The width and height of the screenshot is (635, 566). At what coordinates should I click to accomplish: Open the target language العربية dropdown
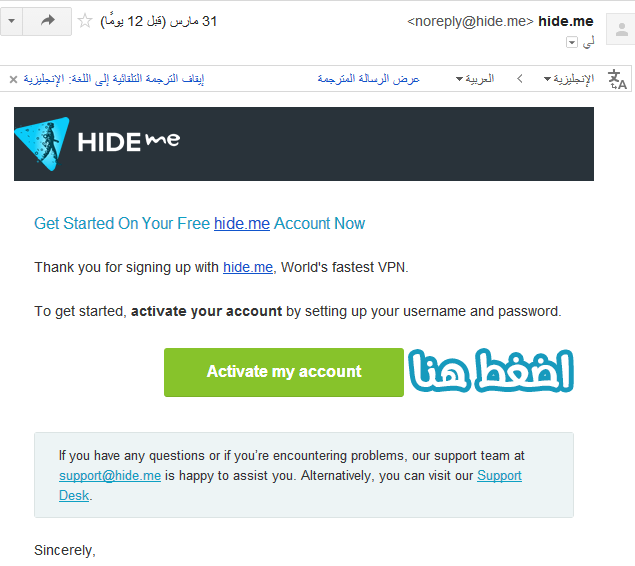(475, 79)
